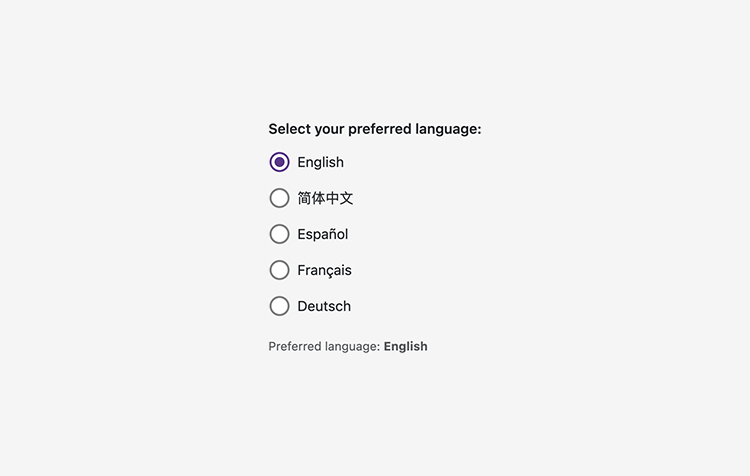Click the "Select your preferred language" heading
The height and width of the screenshot is (476, 750).
[x=375, y=129]
